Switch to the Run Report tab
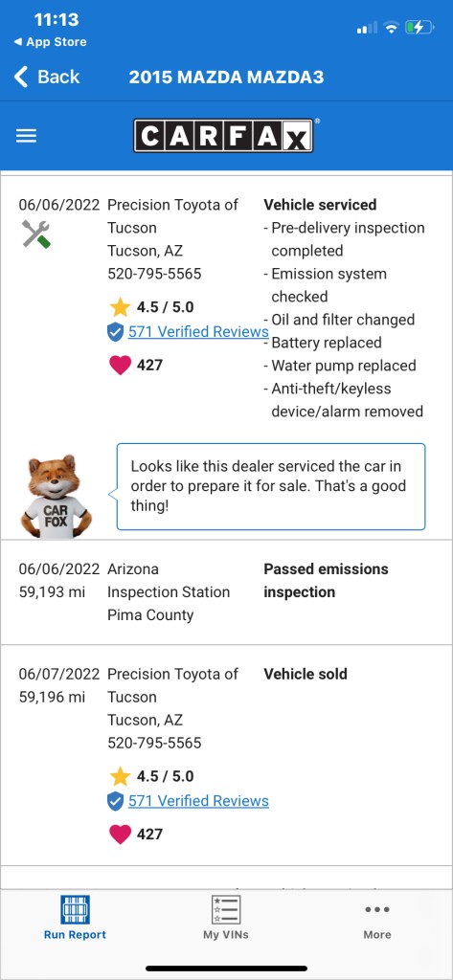The image size is (453, 980). pos(75,917)
